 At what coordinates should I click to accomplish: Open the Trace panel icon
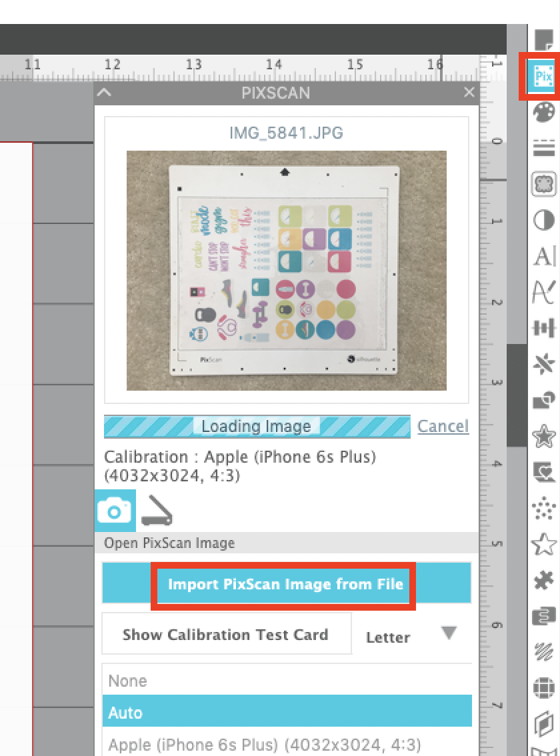[543, 184]
